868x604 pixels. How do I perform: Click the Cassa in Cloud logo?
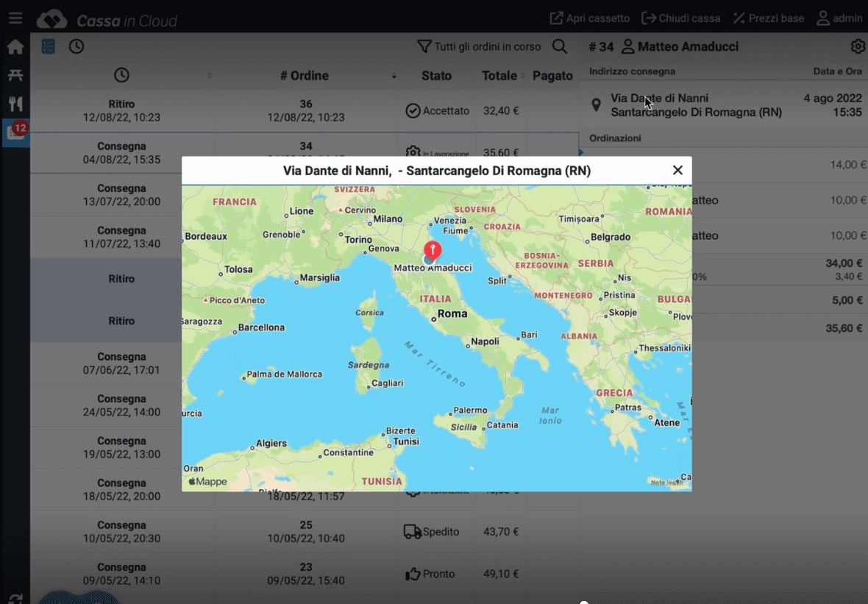pos(107,20)
